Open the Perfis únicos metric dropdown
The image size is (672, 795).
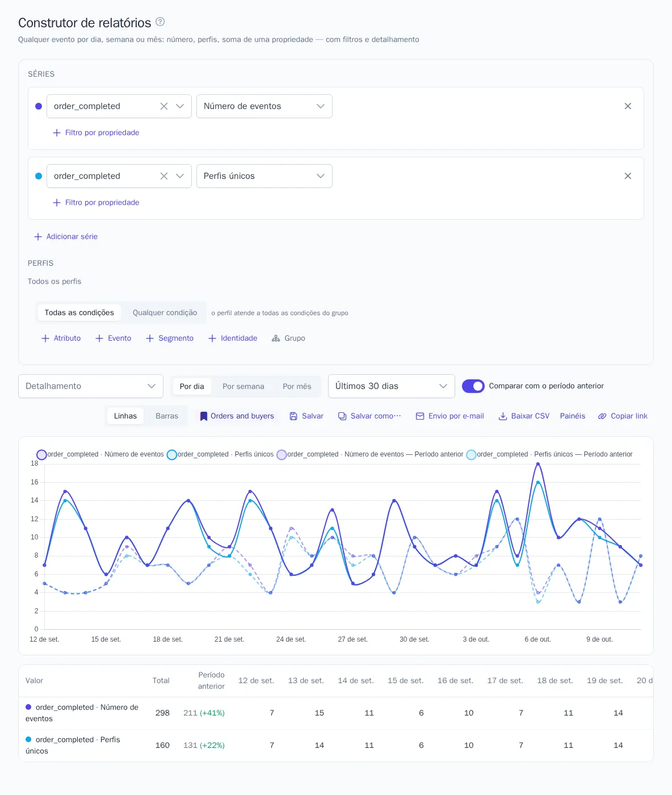tap(264, 176)
